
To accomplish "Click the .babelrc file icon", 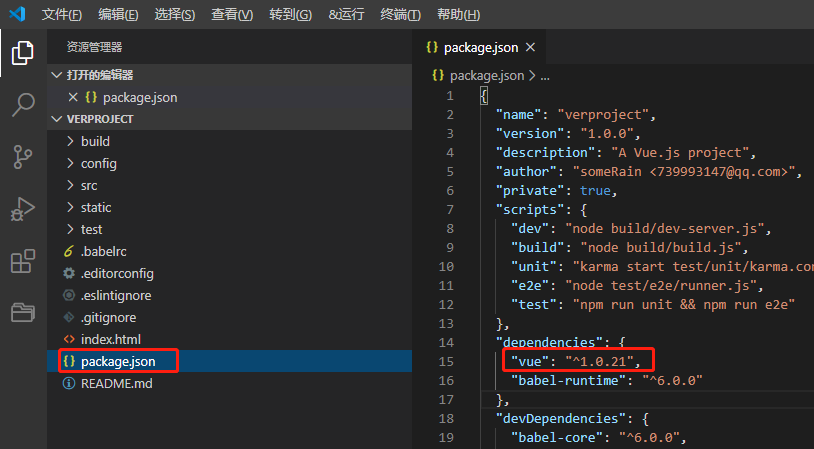I will (x=69, y=251).
